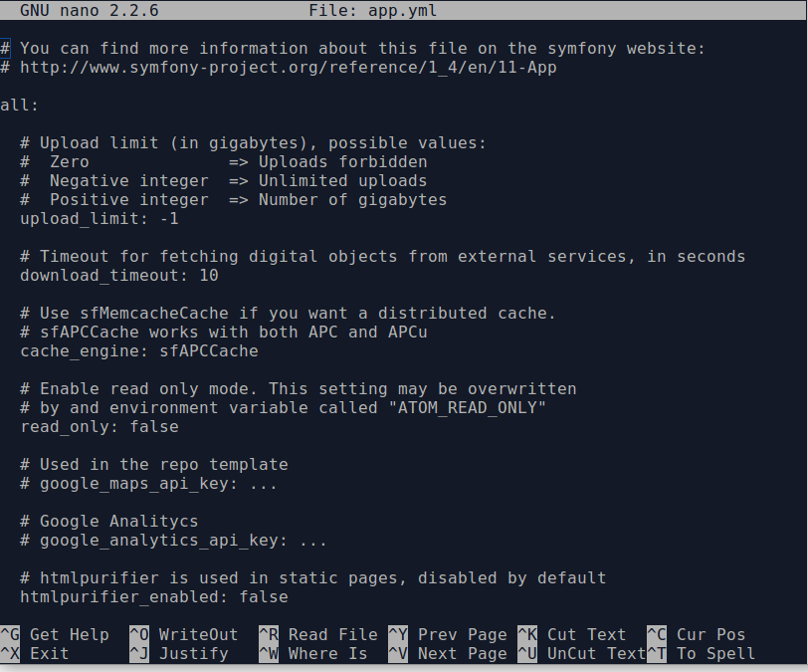Click the Prev Page shortcut
Screen dimensions: 808x672
pyautogui.click(x=462, y=634)
